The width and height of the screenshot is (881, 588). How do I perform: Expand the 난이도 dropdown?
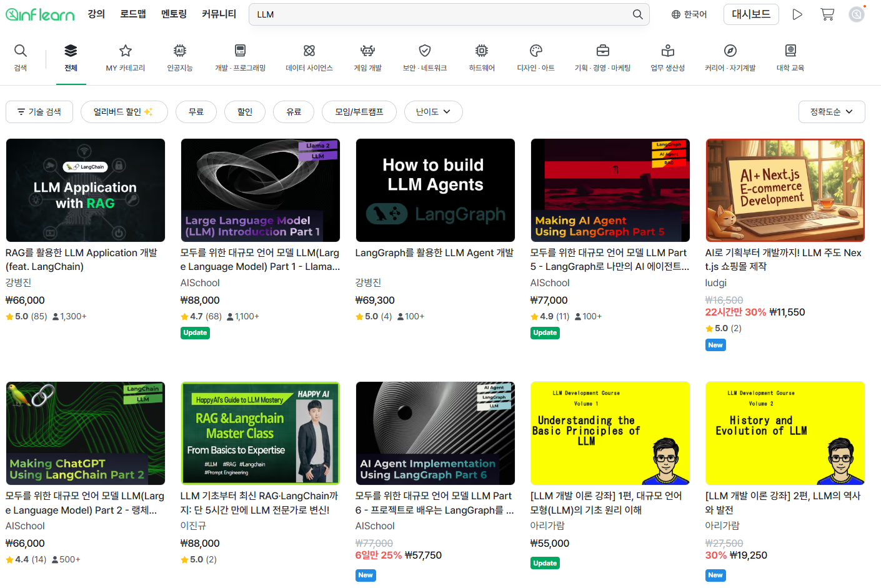pyautogui.click(x=434, y=112)
